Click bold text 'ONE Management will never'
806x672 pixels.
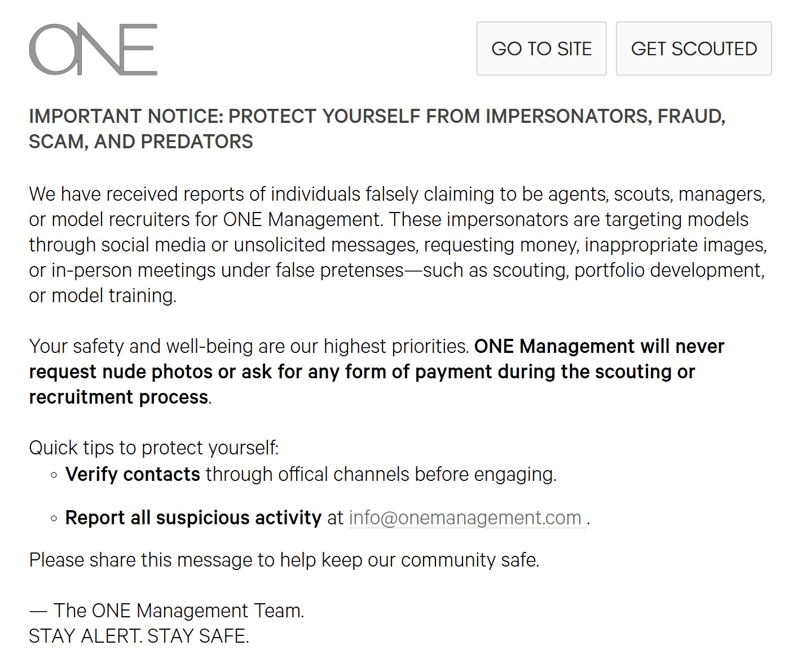599,346
